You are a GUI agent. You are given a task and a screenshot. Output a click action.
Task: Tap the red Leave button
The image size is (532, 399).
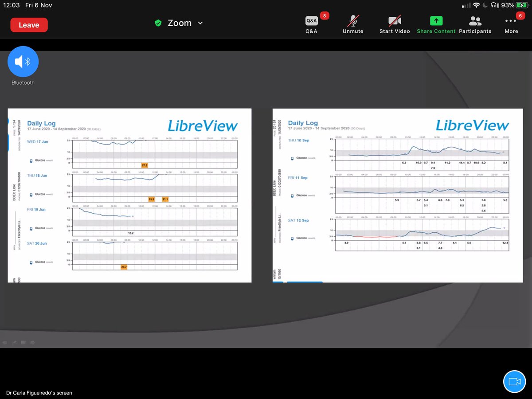pos(29,25)
